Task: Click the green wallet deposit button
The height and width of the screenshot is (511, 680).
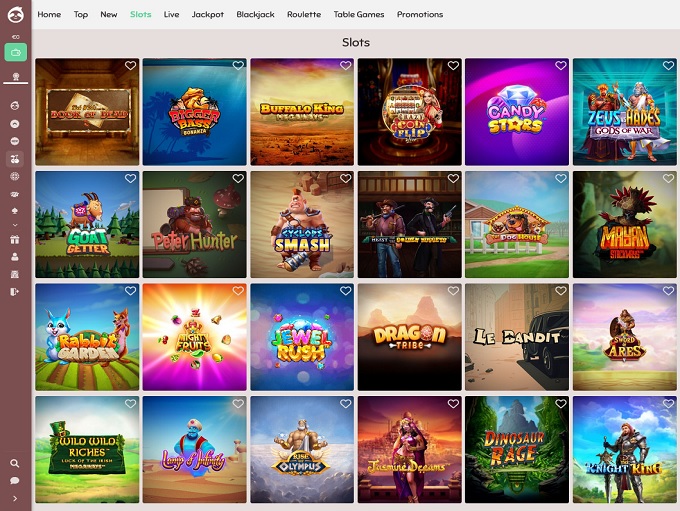Action: (x=16, y=52)
